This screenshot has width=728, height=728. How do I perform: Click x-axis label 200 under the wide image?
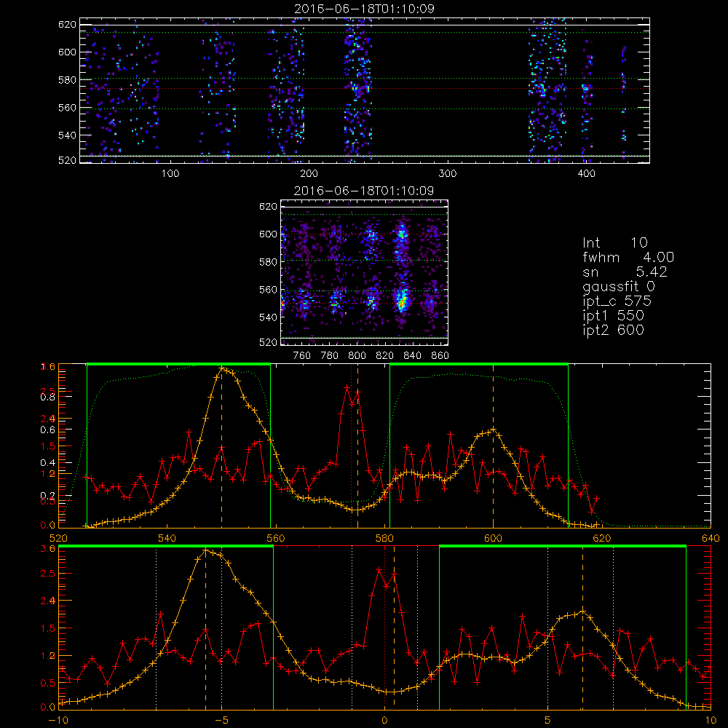pos(309,174)
